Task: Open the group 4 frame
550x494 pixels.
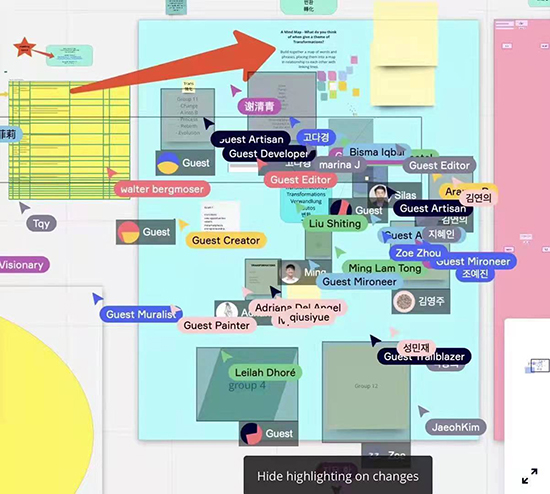Action: click(247, 384)
